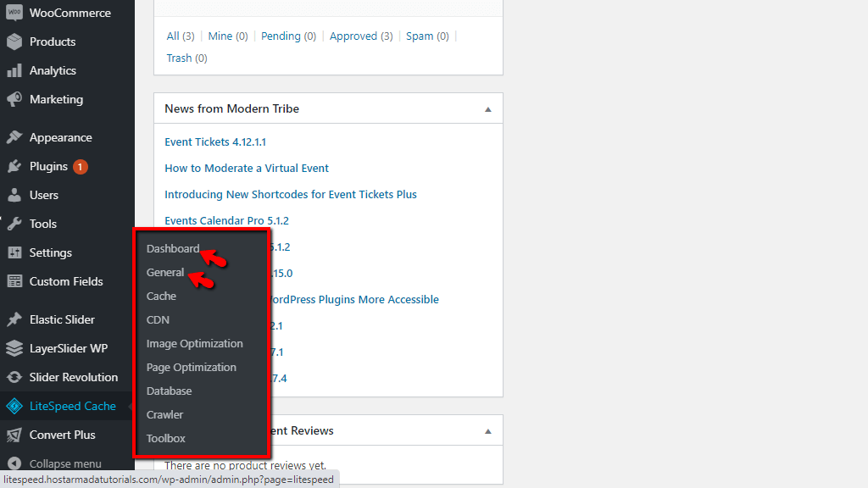Select Cache submenu item
The height and width of the screenshot is (488, 868).
click(161, 296)
